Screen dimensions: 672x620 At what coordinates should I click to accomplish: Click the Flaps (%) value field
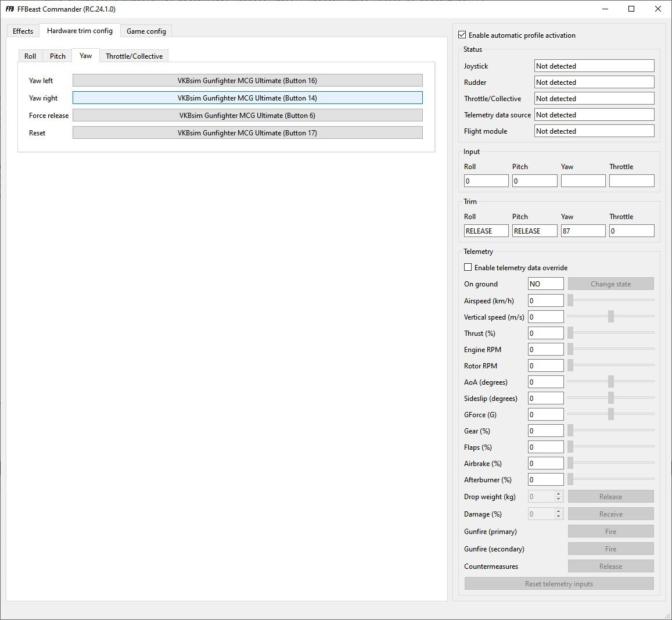[x=545, y=447]
